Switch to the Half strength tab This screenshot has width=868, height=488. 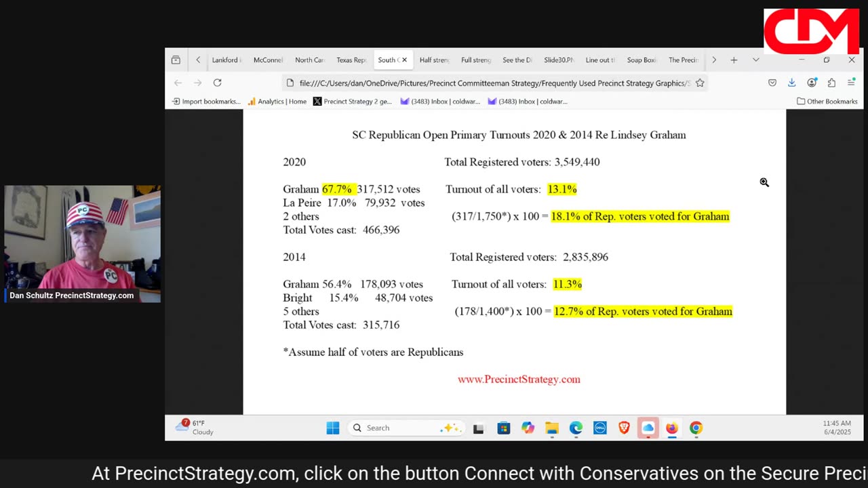(434, 60)
